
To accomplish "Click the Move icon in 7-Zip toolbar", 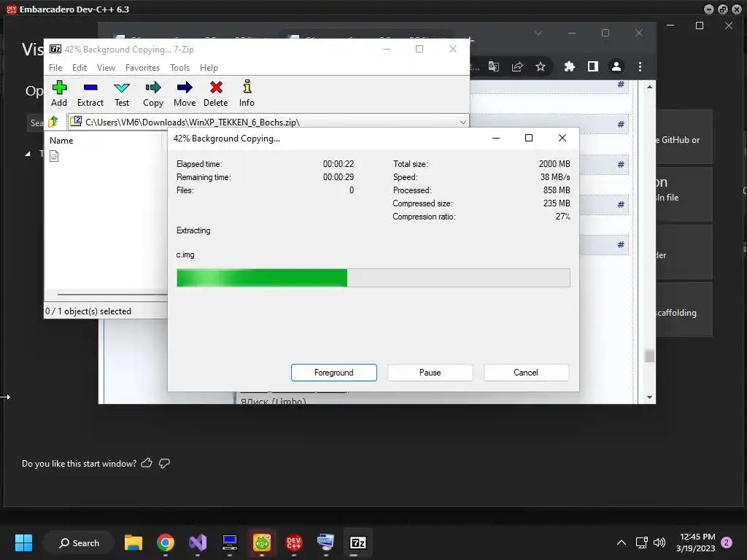I will coord(185,93).
